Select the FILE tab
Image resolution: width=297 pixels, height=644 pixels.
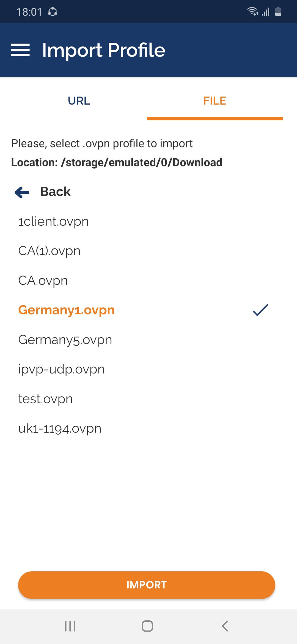click(215, 101)
